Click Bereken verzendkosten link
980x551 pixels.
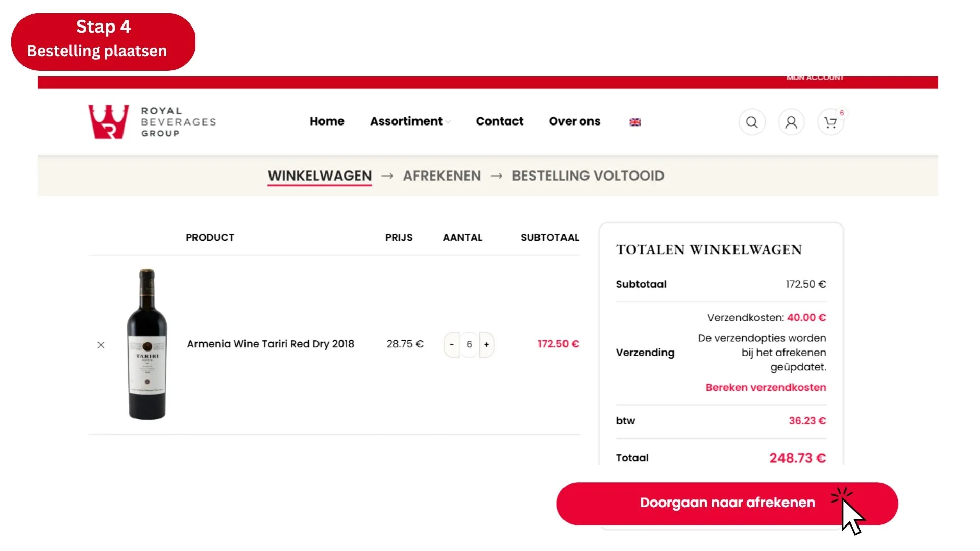(x=766, y=387)
